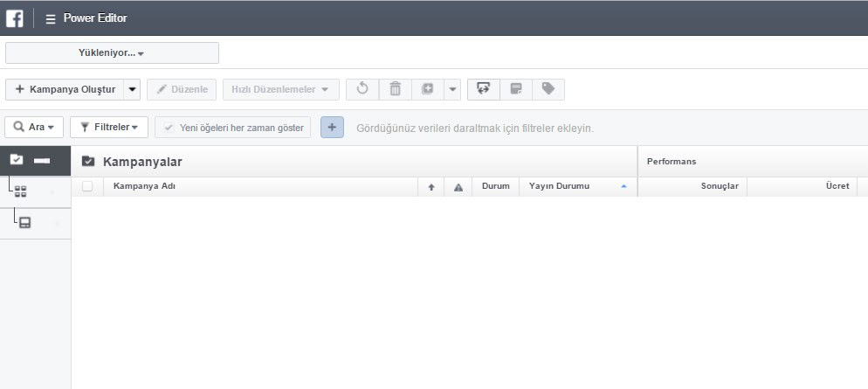The height and width of the screenshot is (389, 868).
Task: Click the blue plus add filter button
Action: [332, 128]
